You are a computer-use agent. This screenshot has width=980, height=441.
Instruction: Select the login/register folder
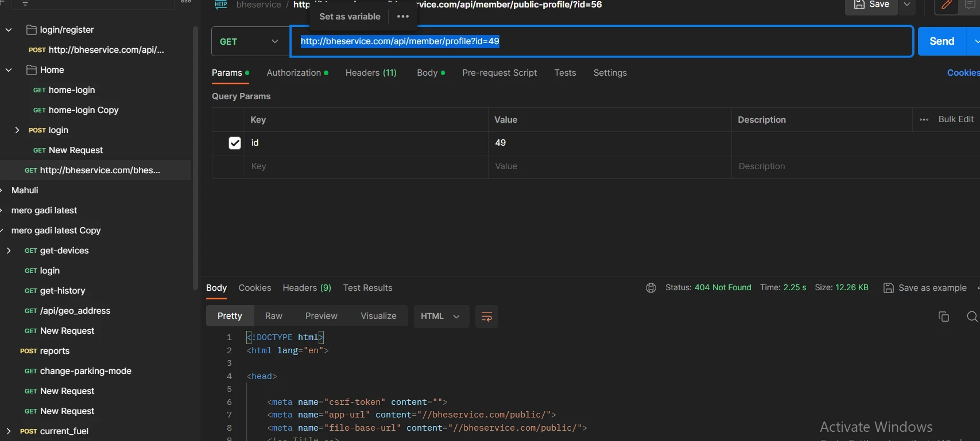[x=60, y=30]
